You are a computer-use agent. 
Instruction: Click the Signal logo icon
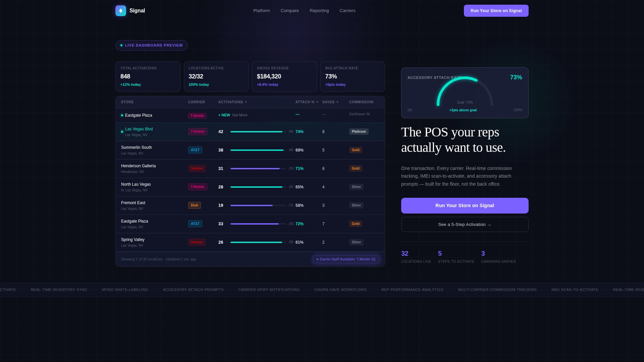coord(121,11)
